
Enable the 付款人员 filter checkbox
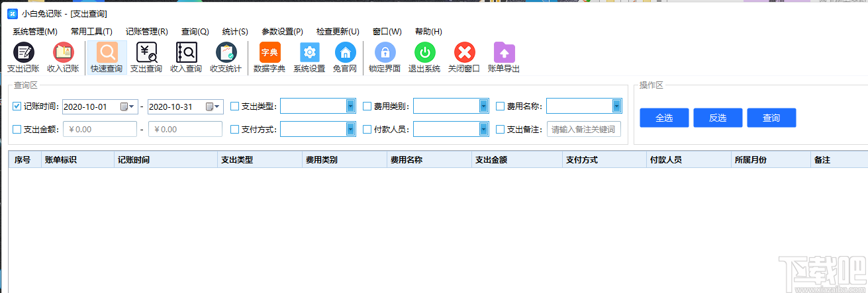point(367,129)
